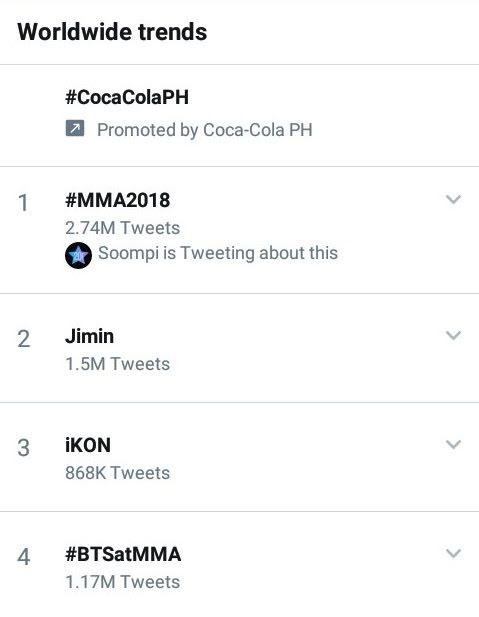The height and width of the screenshot is (617, 479).
Task: View the 2.74M Tweets count
Action: pyautogui.click(x=122, y=228)
